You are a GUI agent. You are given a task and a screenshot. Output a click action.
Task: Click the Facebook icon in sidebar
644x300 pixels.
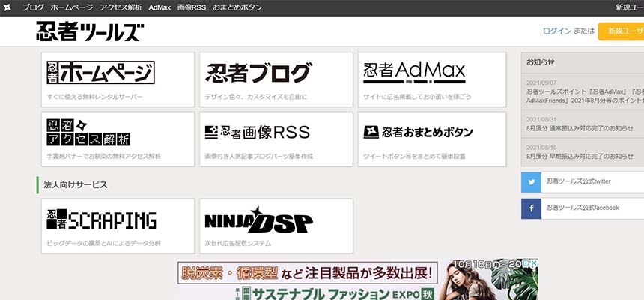click(532, 207)
